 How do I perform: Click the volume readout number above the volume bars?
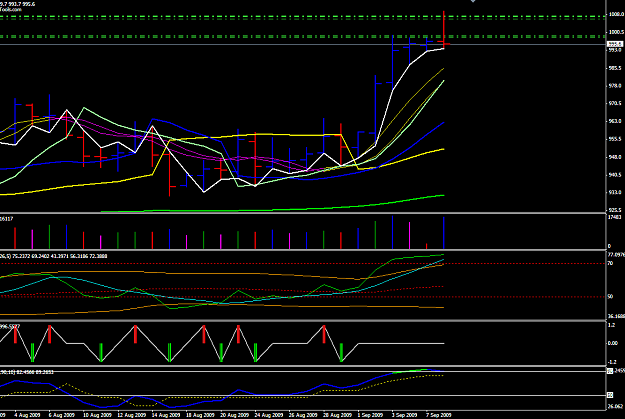[x=6, y=218]
